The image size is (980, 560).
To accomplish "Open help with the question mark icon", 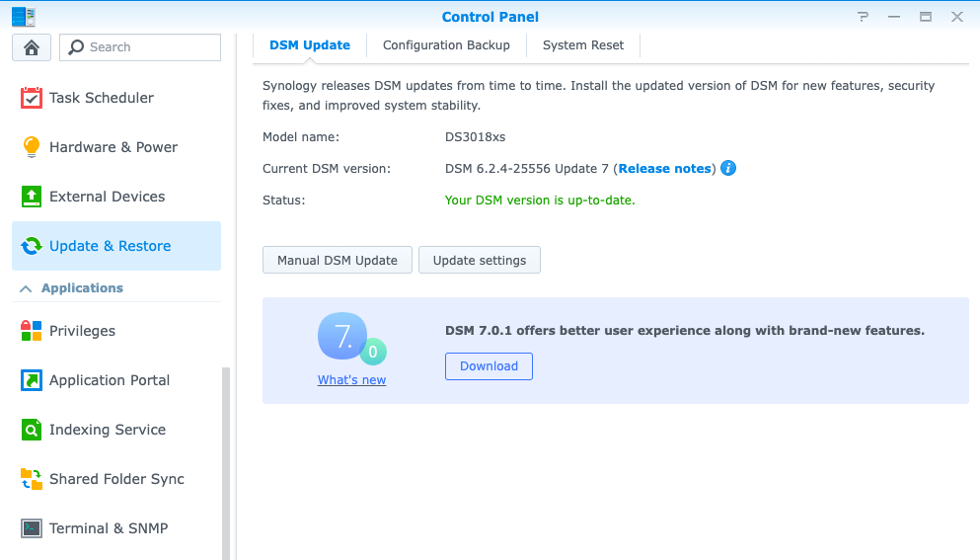I will click(864, 17).
